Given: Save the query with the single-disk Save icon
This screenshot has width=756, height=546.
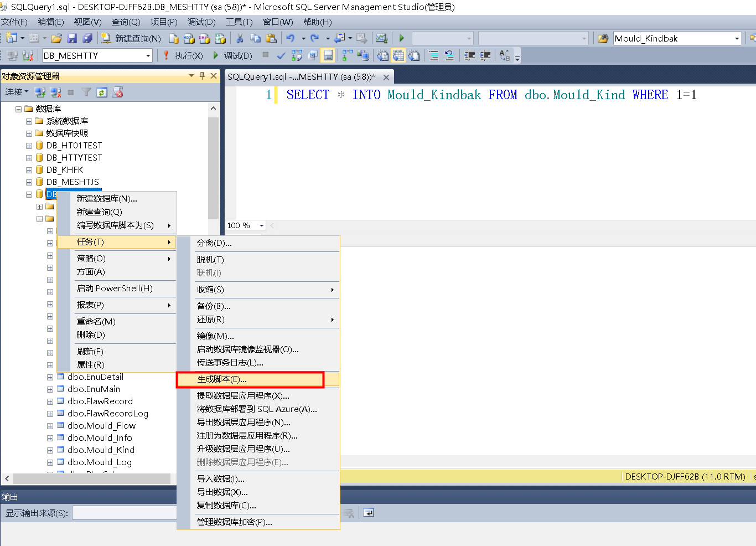Looking at the screenshot, I should click(x=72, y=38).
